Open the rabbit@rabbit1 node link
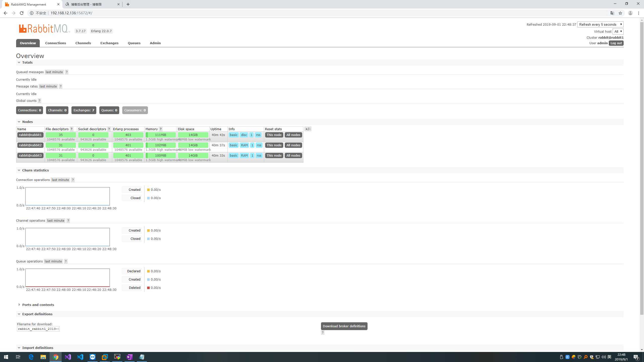Viewport: 644px width, 362px height. [30, 135]
